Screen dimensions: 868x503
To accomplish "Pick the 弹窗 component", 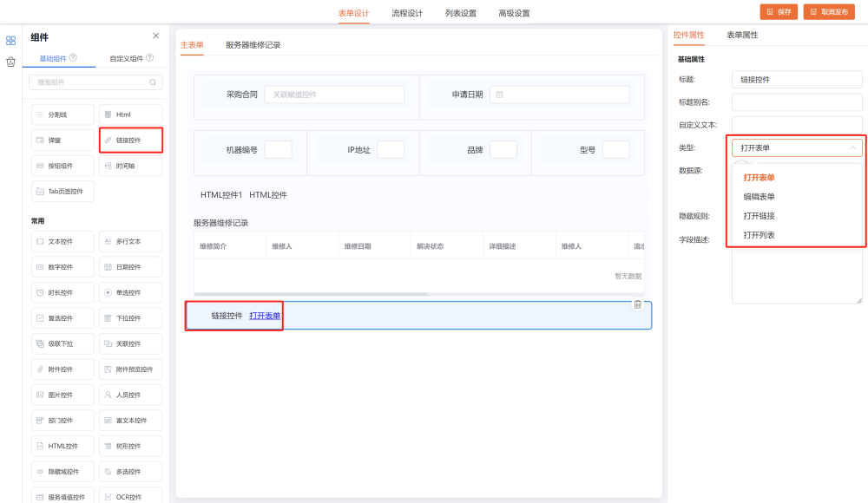I will (62, 140).
